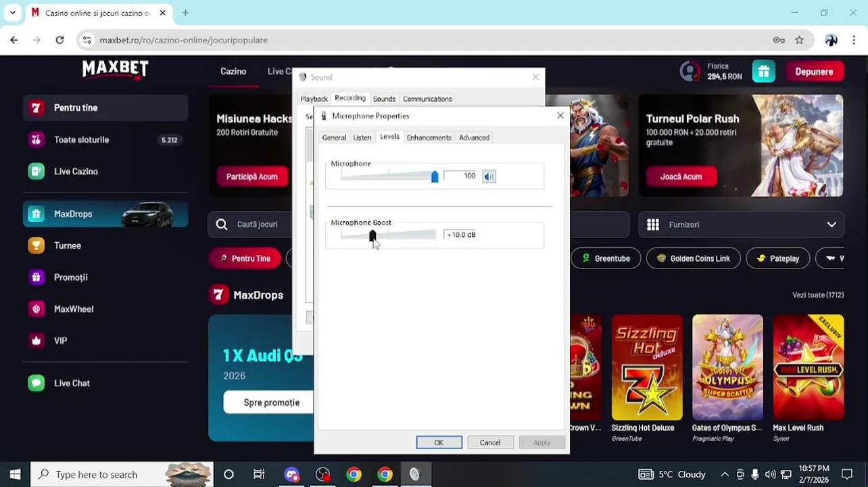Screen dimensions: 868x487
Task: Switch to the Listen tab
Action: 362,137
